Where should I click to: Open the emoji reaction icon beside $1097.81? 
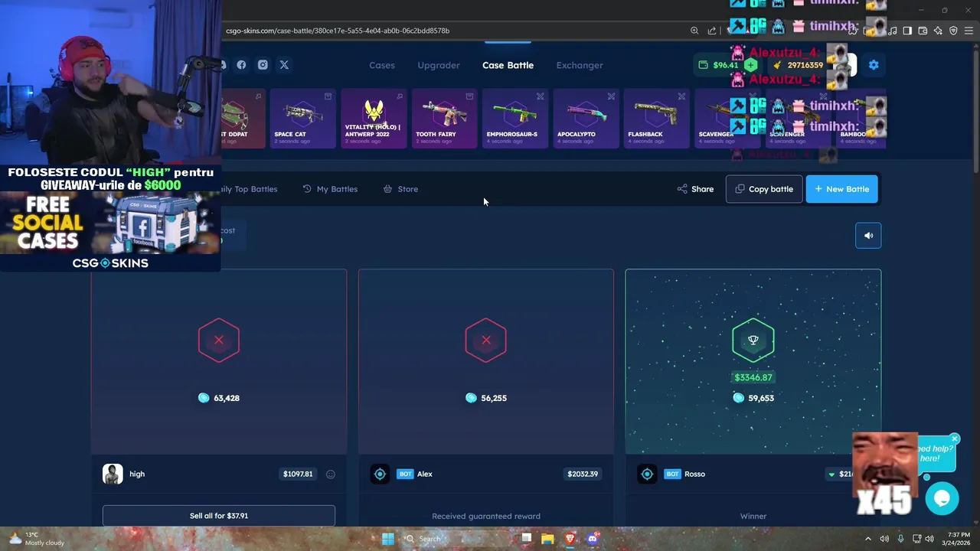pyautogui.click(x=331, y=474)
